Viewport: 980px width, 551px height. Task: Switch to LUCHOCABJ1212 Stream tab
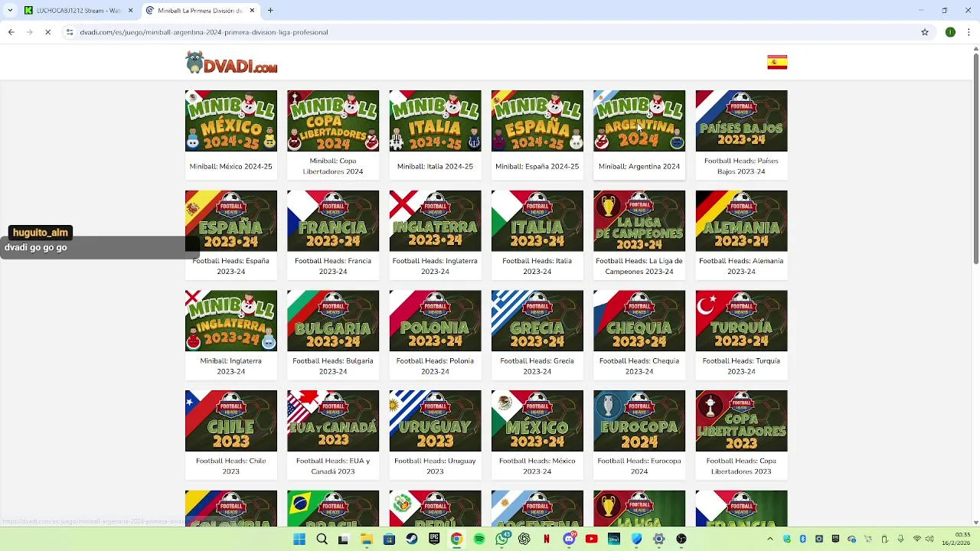[79, 11]
